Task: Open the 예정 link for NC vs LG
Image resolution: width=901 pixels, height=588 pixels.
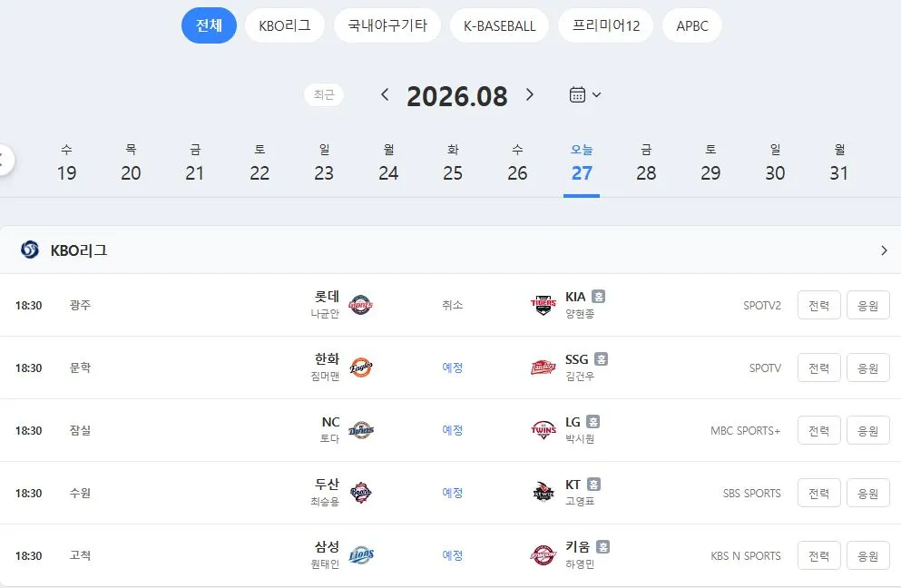Action: click(x=452, y=430)
